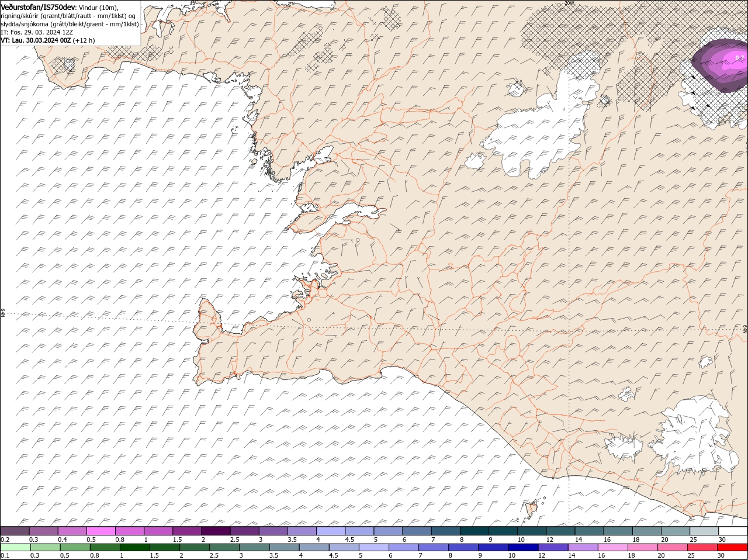Pick the darkest purple 2 swatch in upper scale
The width and height of the screenshot is (748, 560).
216,531
